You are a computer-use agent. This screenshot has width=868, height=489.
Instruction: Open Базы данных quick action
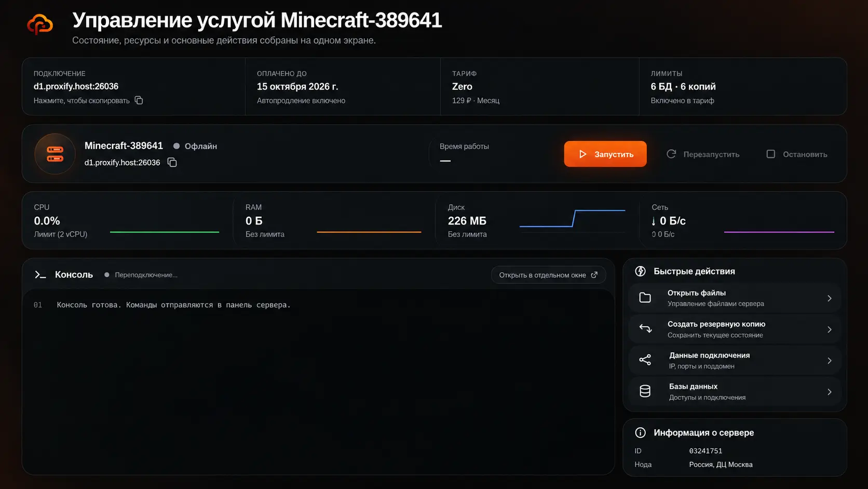[x=735, y=391]
